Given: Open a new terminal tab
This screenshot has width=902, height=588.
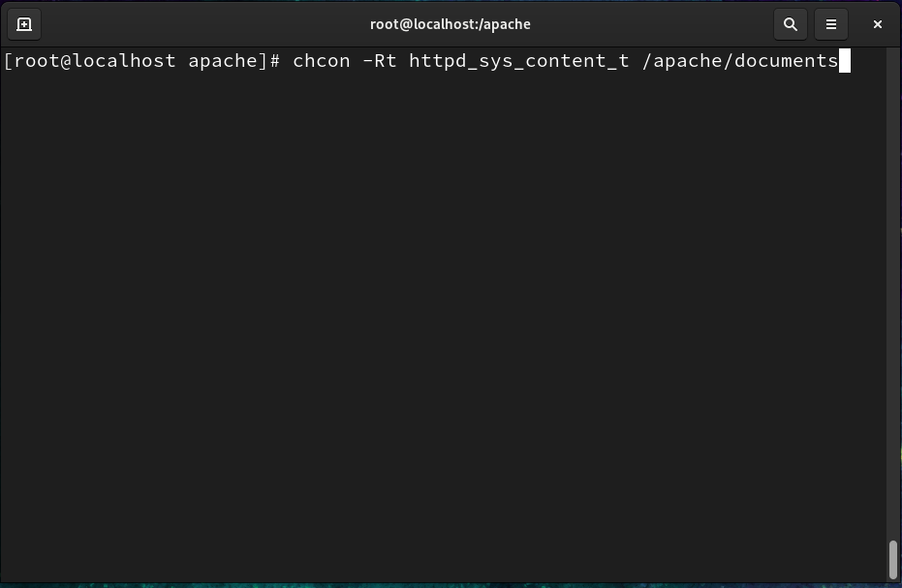Looking at the screenshot, I should click(x=24, y=24).
